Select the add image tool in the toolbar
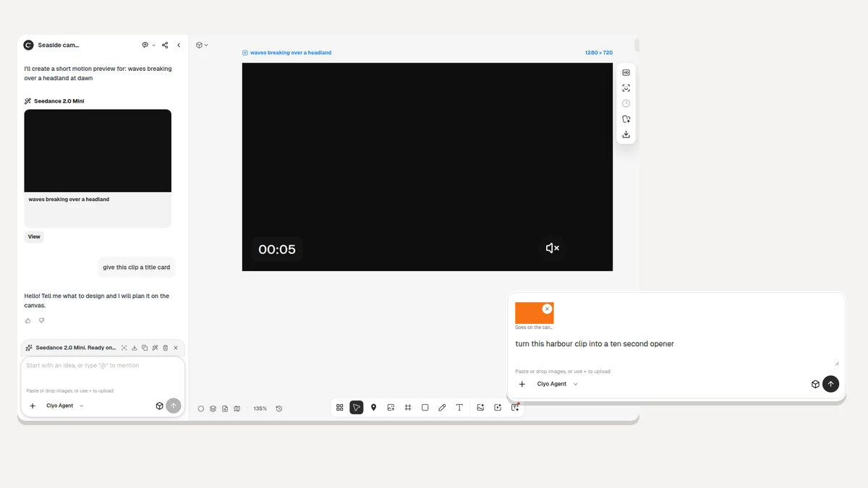The image size is (868, 488). 391,408
